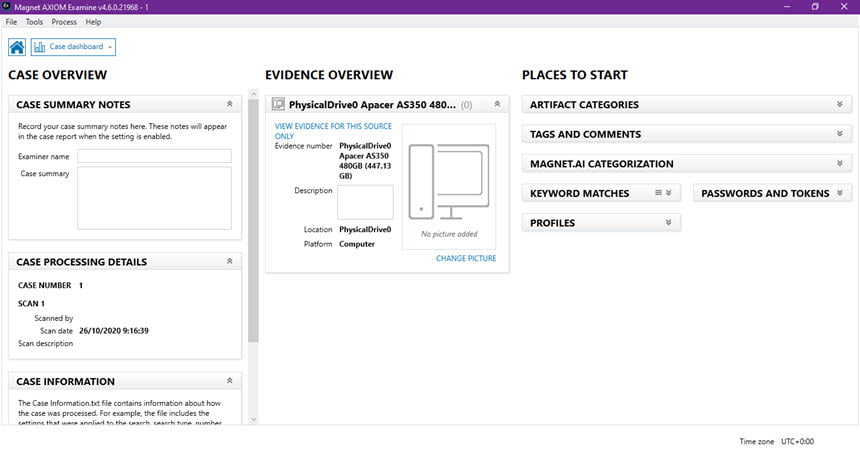This screenshot has height=458, width=860.
Task: Expand the Profiles section
Action: tap(669, 223)
